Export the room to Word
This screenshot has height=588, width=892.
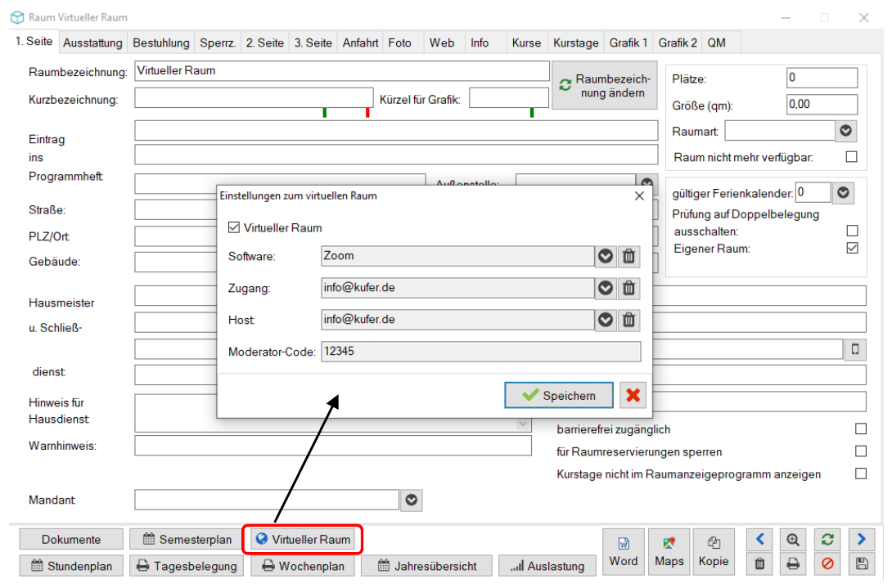tap(624, 550)
